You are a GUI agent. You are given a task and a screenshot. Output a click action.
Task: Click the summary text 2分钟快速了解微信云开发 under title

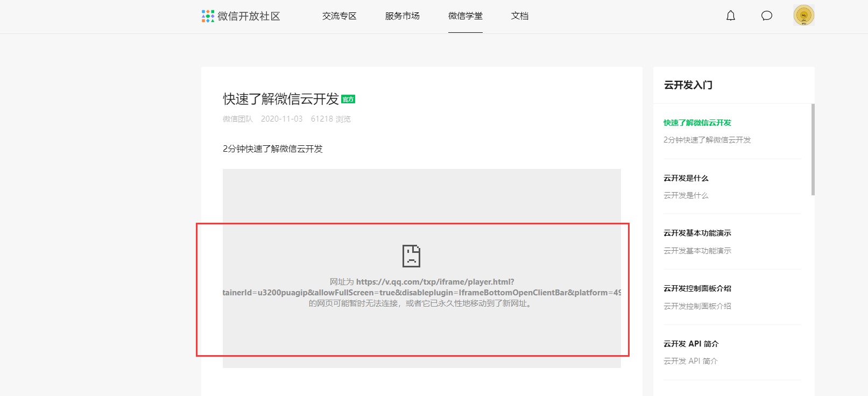[273, 149]
